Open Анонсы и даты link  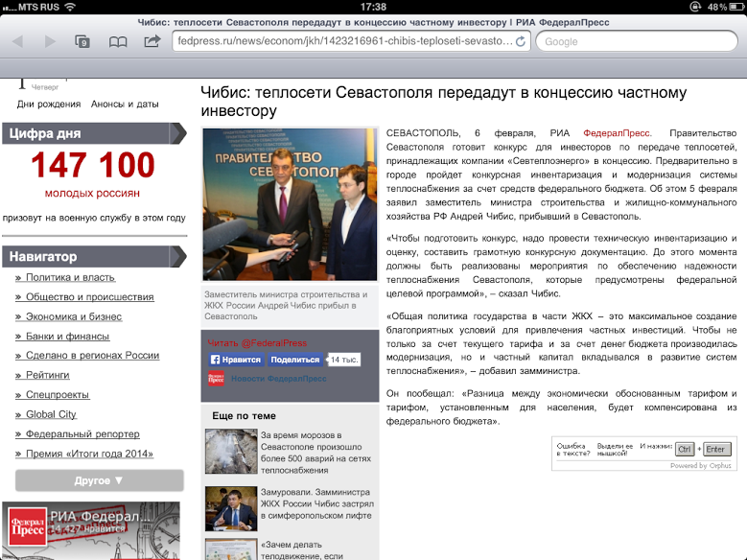point(125,104)
